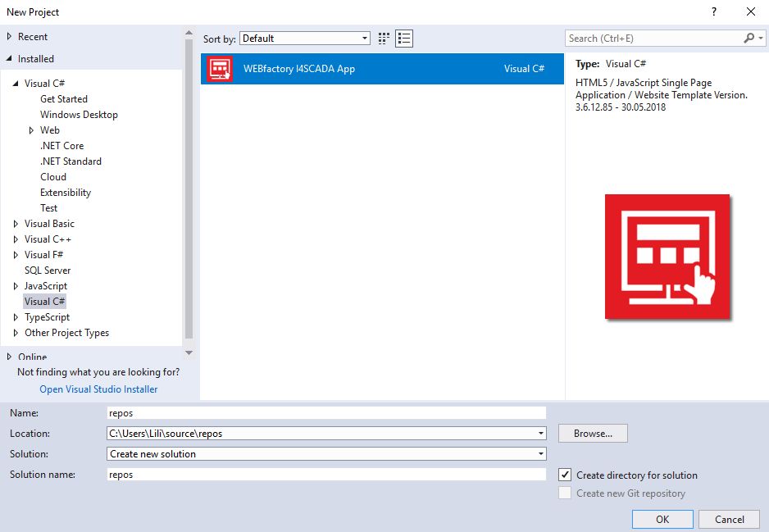Collapse the top Visual C# node
Viewport: 769px width, 532px height.
click(16, 84)
